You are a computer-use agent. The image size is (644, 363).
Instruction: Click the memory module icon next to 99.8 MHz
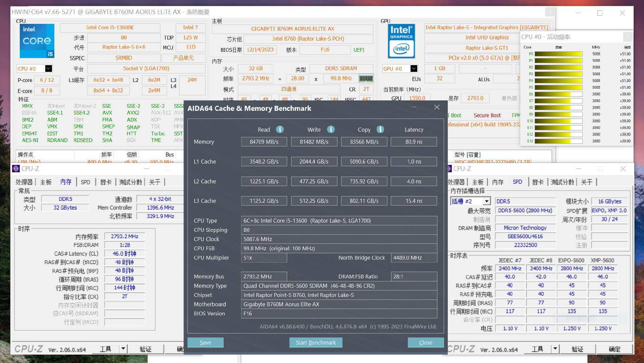[x=366, y=79]
